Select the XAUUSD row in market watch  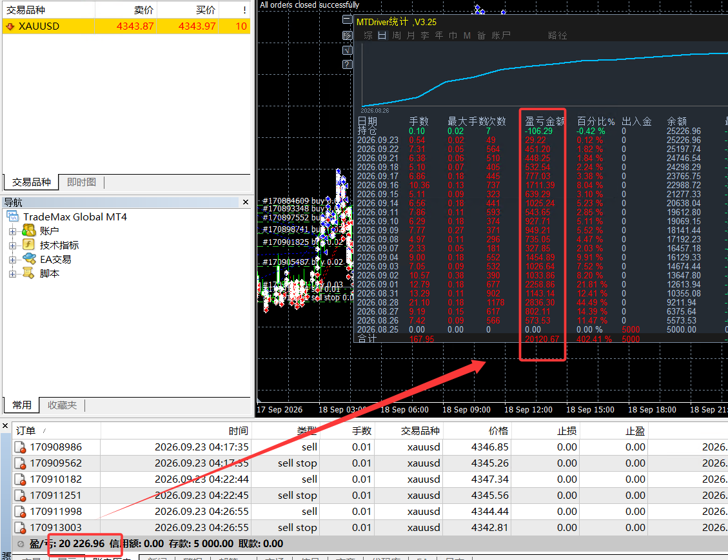[x=126, y=26]
